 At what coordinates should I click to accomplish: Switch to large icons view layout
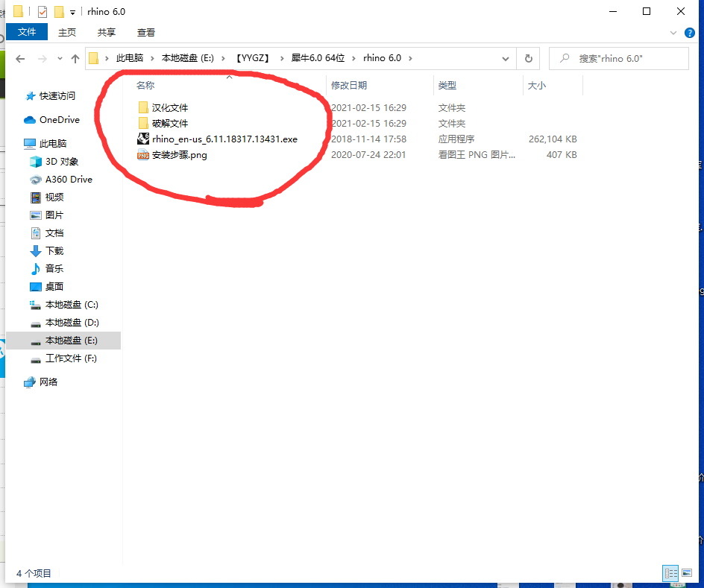(687, 573)
